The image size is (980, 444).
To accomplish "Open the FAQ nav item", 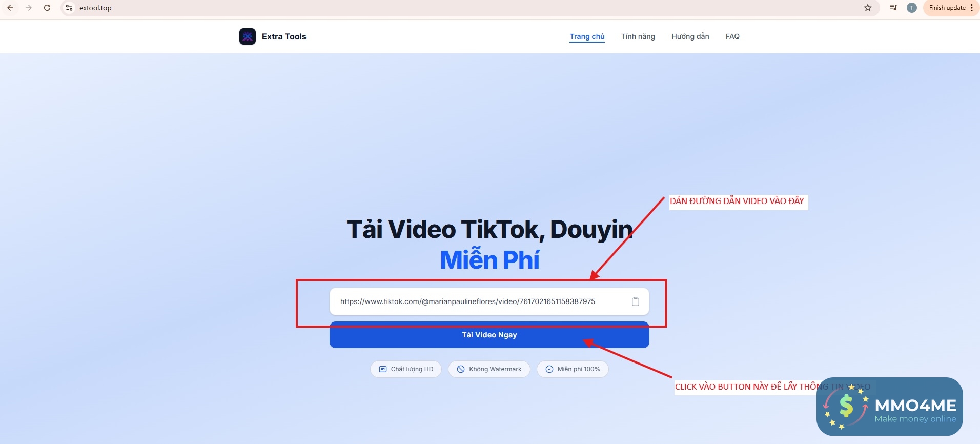I will [732, 36].
